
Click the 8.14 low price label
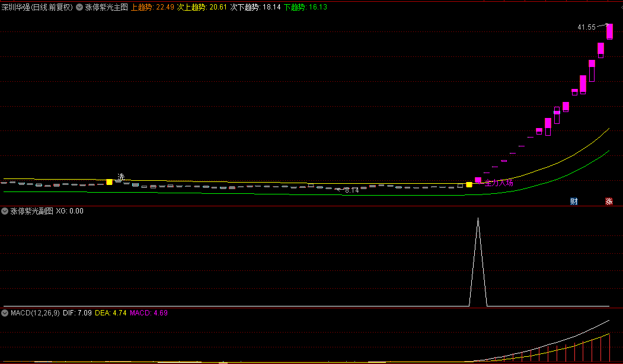coord(352,190)
